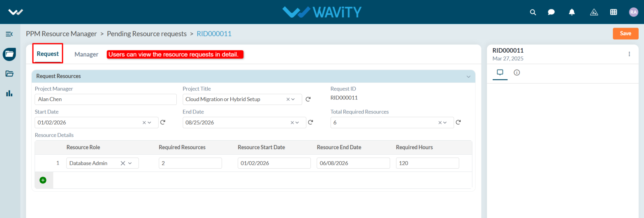Image resolution: width=644 pixels, height=218 pixels.
Task: Refresh the Start Date field
Action: 162,122
